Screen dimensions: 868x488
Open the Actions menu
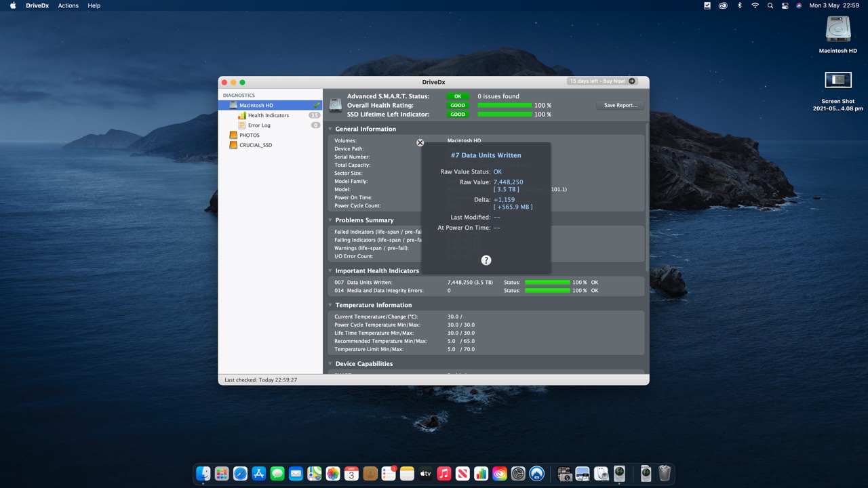pyautogui.click(x=68, y=5)
